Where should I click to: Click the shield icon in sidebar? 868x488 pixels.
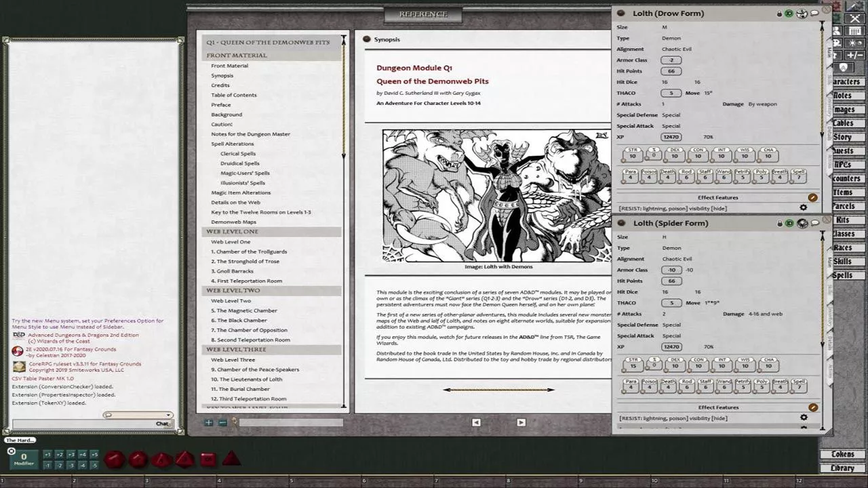[843, 67]
